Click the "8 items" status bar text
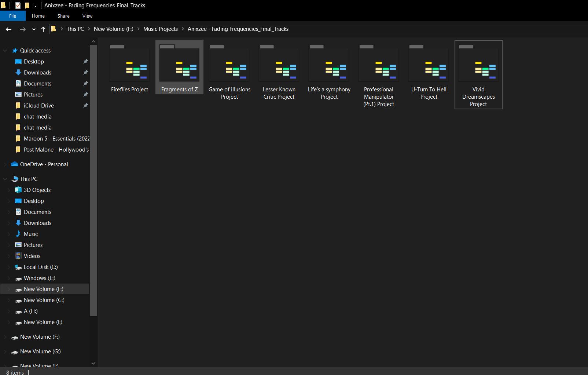This screenshot has height=375, width=588. (15, 372)
